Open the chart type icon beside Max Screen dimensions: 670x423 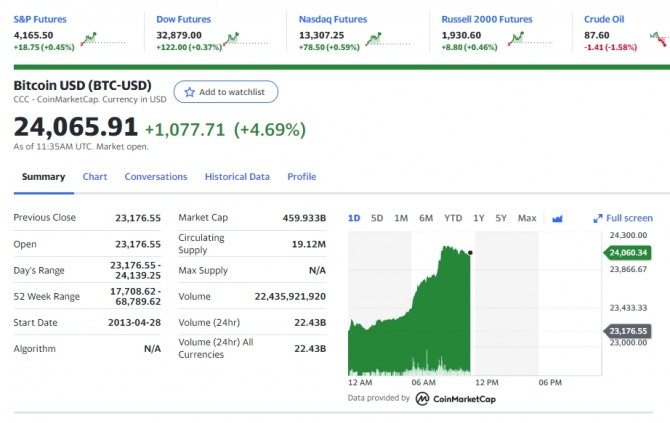click(558, 218)
